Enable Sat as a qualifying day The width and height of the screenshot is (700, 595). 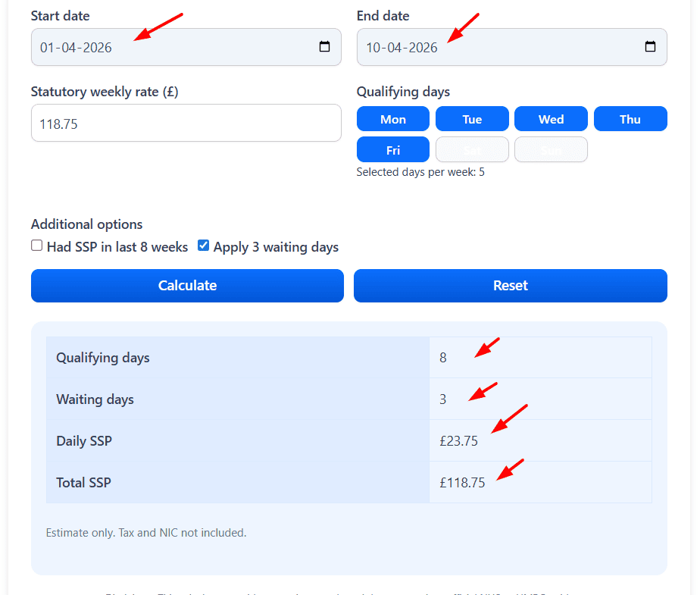coord(472,149)
